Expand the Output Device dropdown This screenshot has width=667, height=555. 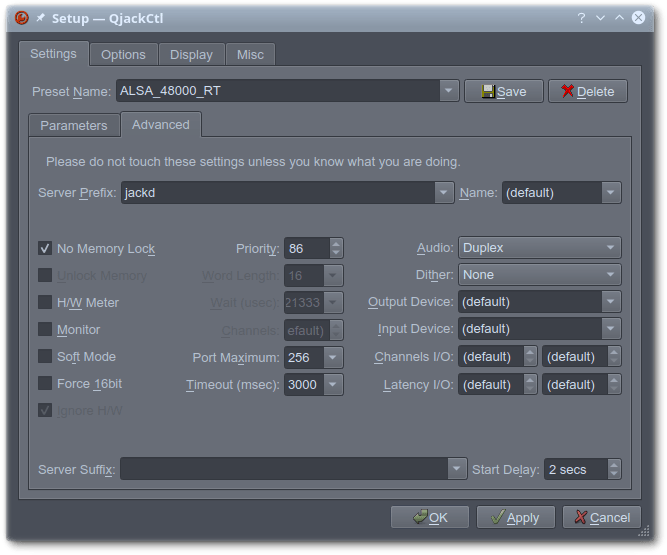coord(611,302)
